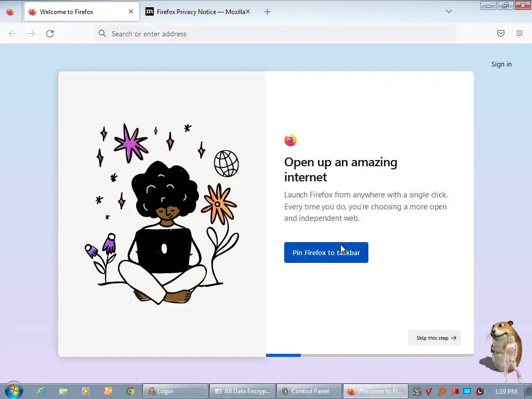Open the Windows Start menu
Image resolution: width=532 pixels, height=399 pixels.
[x=14, y=391]
